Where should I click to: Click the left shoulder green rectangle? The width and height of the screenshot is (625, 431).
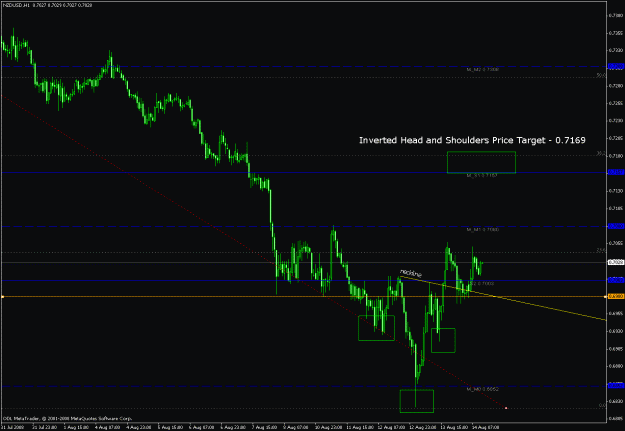click(376, 328)
